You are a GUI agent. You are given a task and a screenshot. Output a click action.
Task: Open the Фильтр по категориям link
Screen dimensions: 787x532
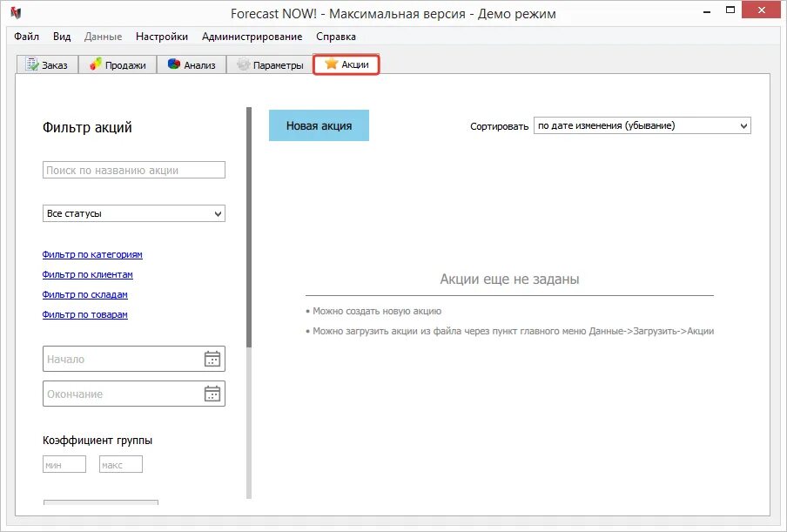(x=92, y=254)
